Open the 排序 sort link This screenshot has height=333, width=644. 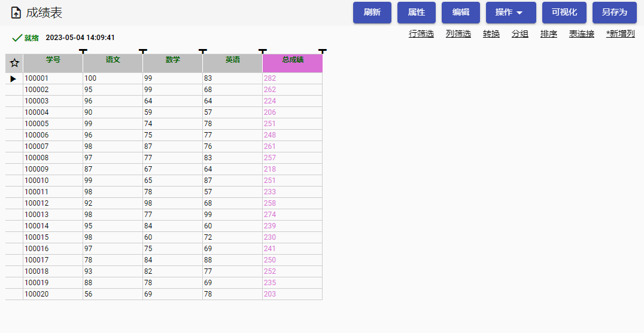548,34
